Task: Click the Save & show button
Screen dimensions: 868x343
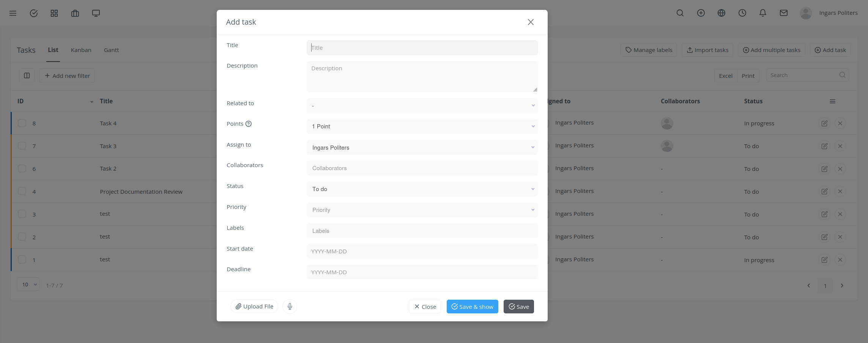Action: [x=472, y=306]
